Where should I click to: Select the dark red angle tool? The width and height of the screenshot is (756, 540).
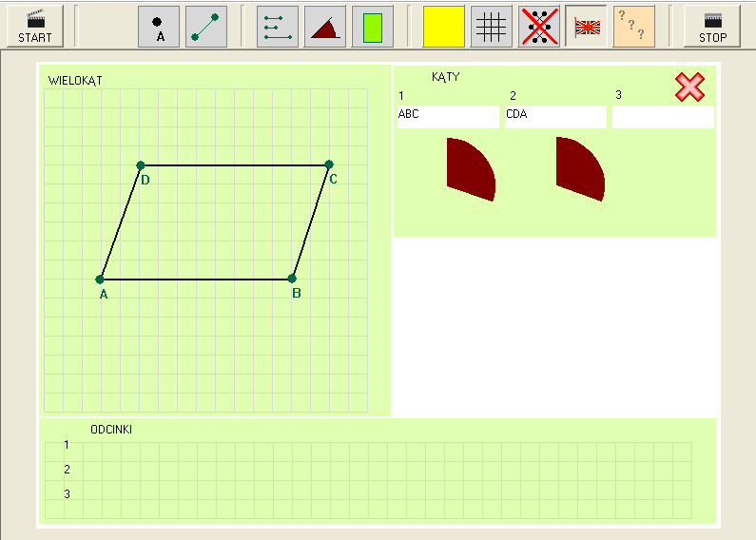pos(325,27)
